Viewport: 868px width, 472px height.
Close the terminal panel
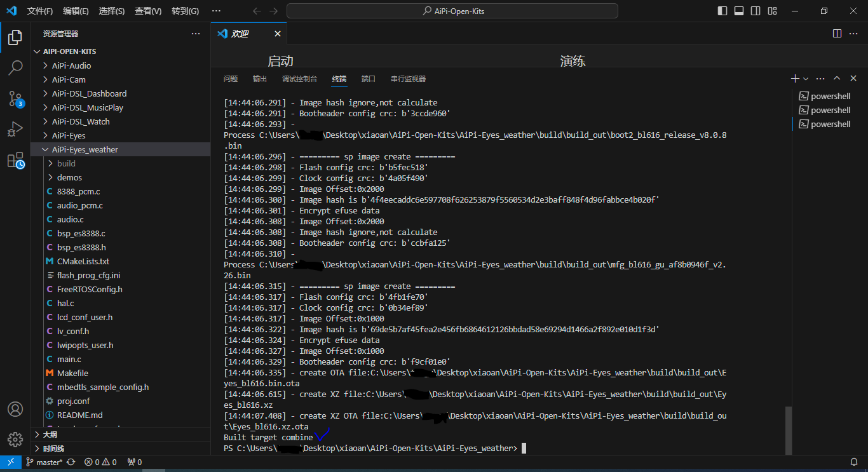point(853,79)
